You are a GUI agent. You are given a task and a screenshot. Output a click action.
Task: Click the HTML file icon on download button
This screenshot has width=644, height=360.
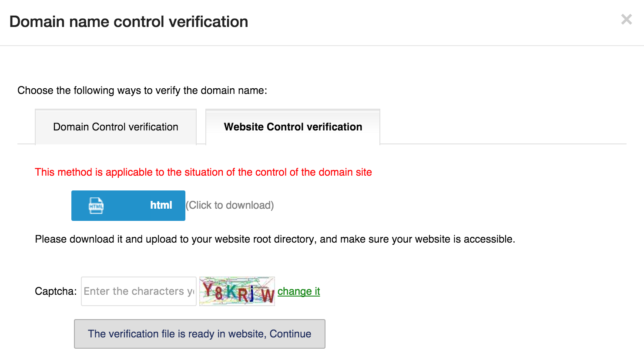[x=96, y=206]
